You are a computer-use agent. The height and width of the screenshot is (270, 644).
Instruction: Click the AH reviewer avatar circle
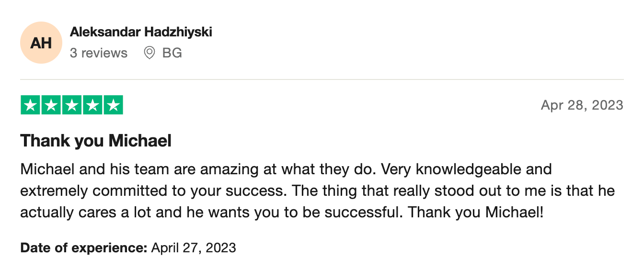[41, 43]
